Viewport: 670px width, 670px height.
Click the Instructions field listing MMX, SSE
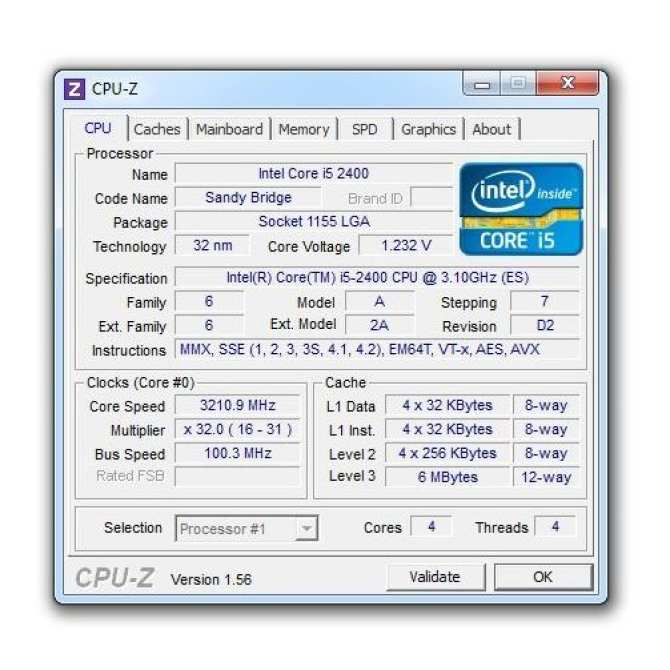tap(377, 350)
